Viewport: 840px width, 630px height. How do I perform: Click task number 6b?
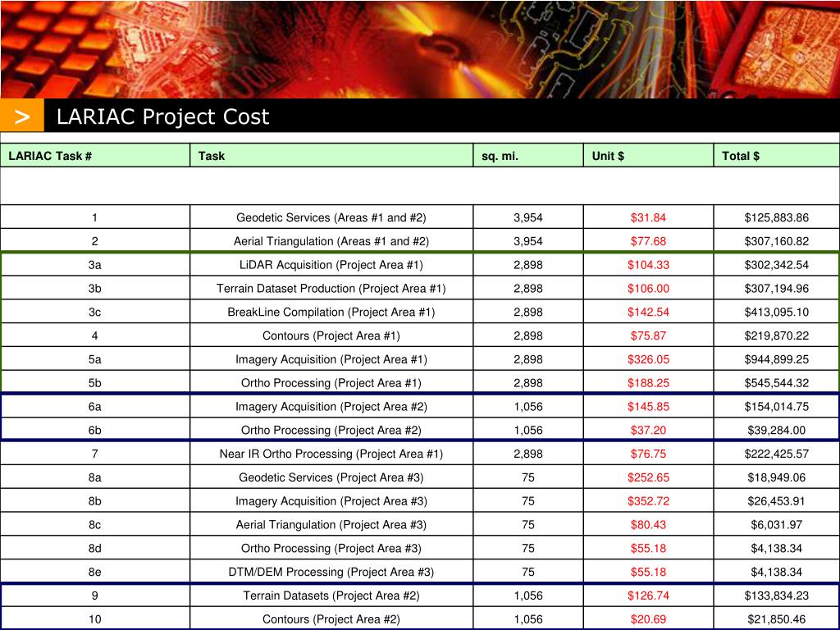point(95,430)
